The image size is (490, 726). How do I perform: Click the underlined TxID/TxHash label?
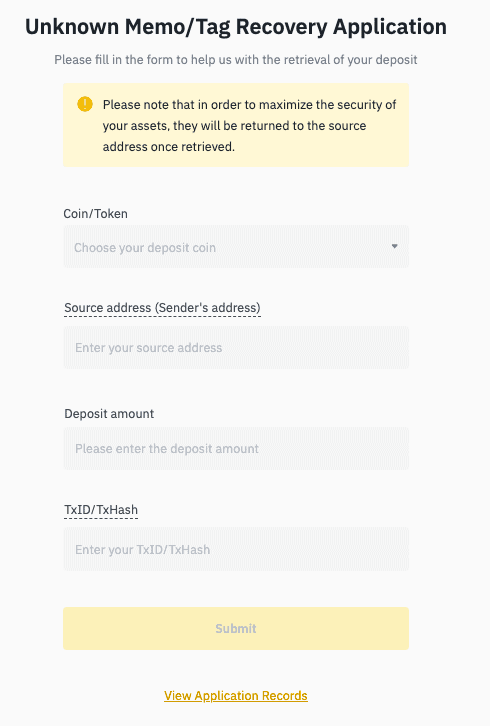[x=101, y=510]
